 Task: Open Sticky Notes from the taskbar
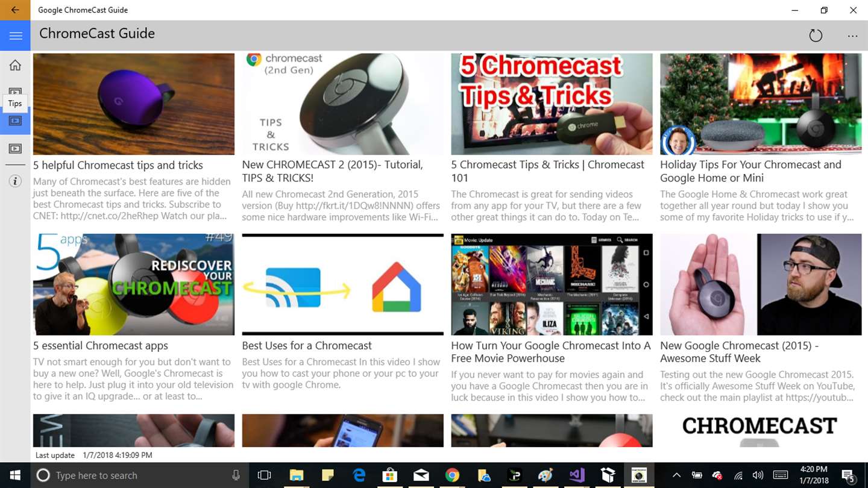coord(327,475)
